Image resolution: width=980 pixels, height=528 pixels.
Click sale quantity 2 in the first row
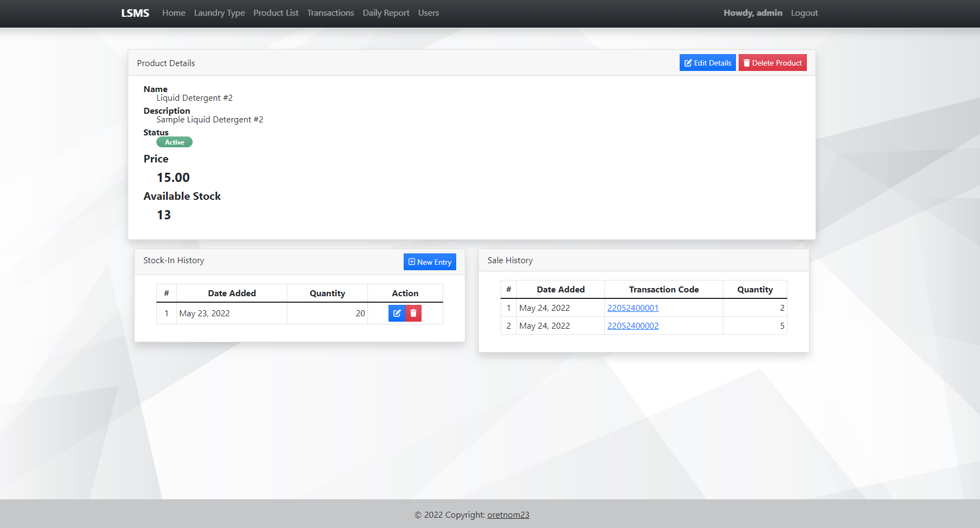(x=782, y=308)
